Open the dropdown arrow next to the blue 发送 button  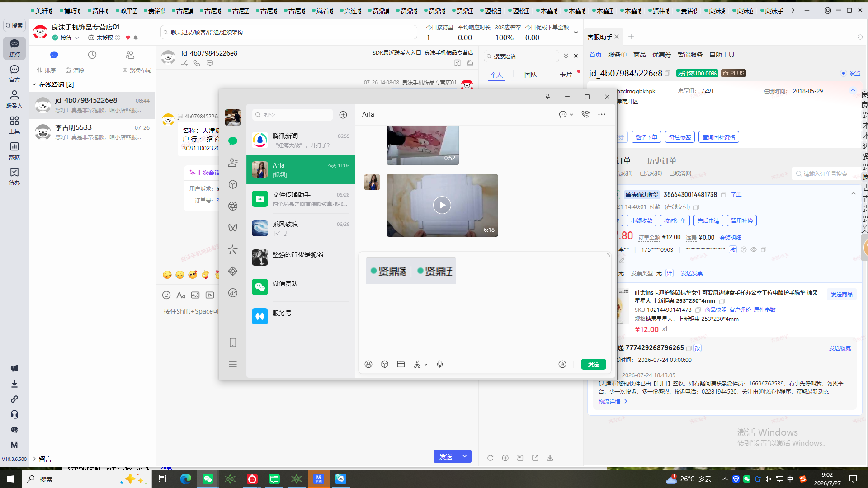pyautogui.click(x=465, y=456)
